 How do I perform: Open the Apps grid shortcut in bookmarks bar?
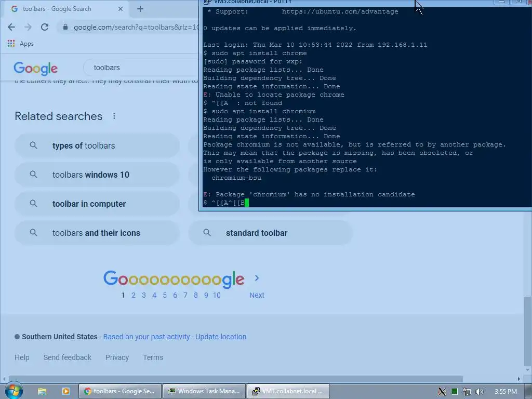coord(20,44)
